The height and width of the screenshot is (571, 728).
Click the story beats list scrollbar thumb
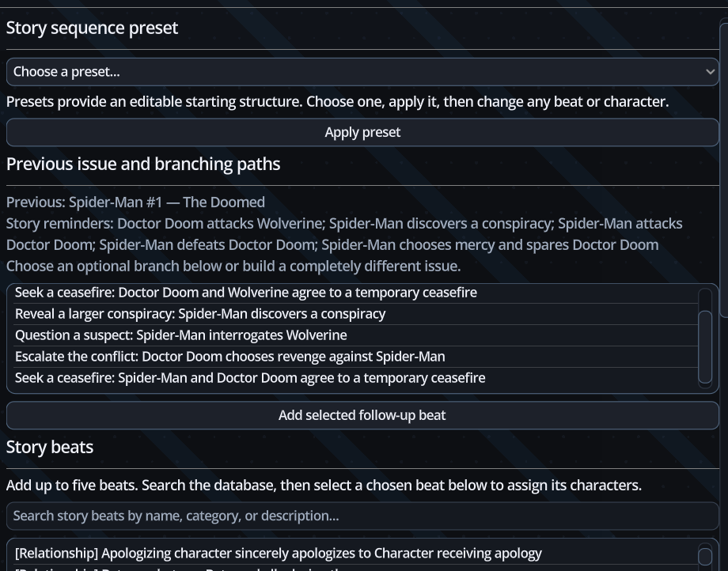tap(705, 556)
